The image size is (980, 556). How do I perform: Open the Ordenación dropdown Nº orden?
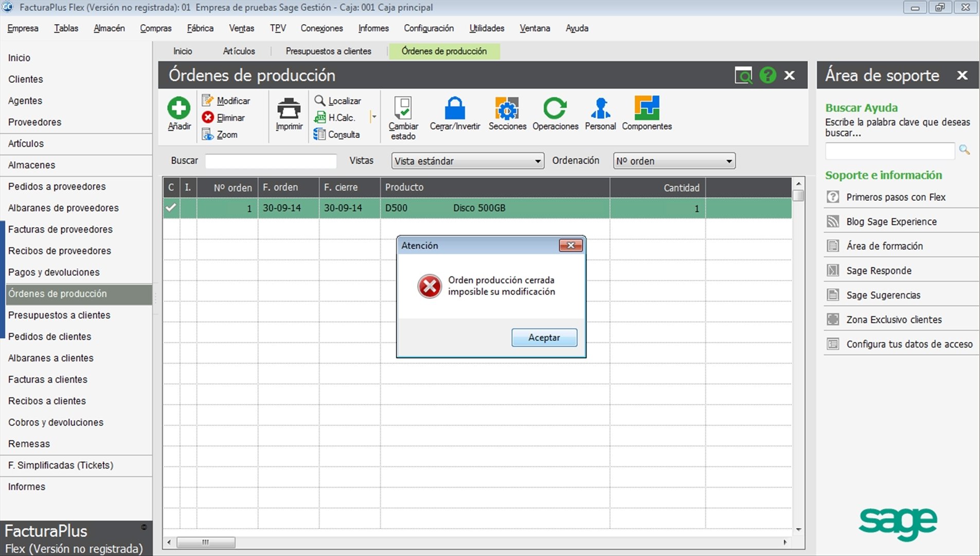(674, 161)
